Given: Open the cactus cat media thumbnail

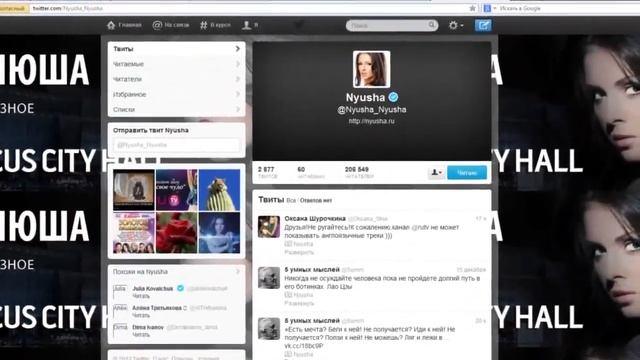Looking at the screenshot, I should click(x=220, y=190).
